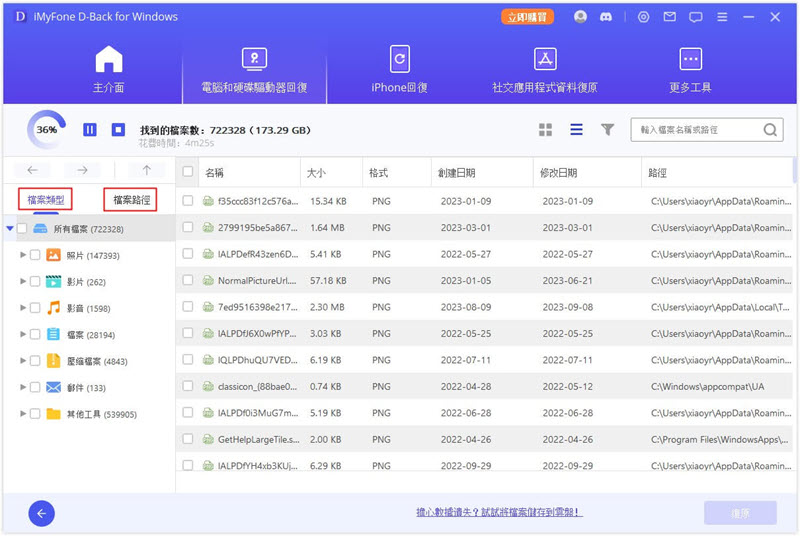Screen dimensions: 800x536
Task: Expand the 影片 tree node
Action: [22, 281]
